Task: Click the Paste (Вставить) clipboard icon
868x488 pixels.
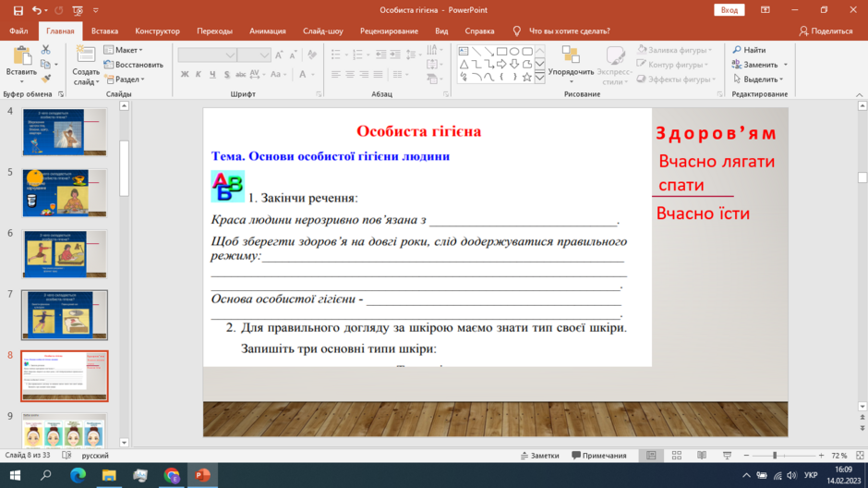Action: click(21, 56)
